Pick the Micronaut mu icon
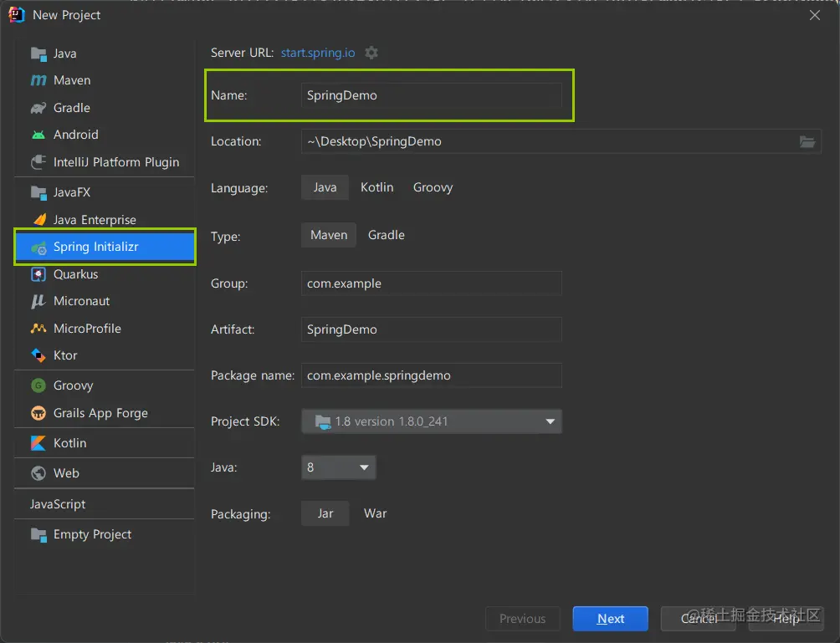840x643 pixels. click(38, 301)
